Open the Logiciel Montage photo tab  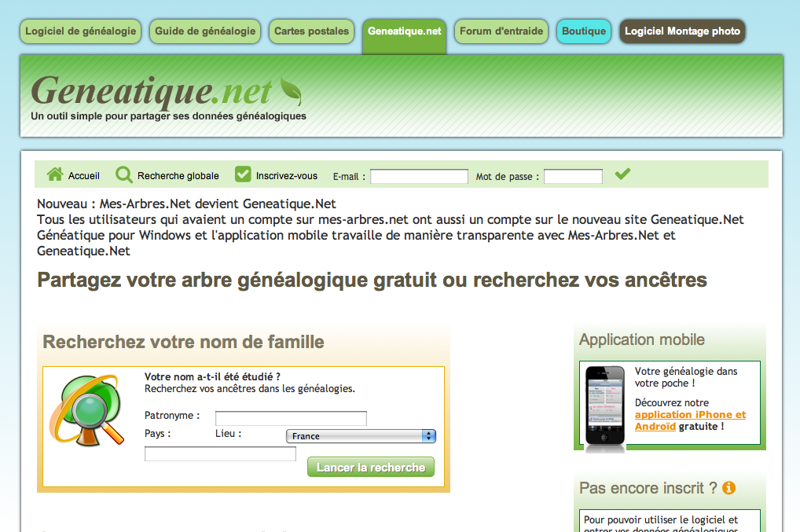click(x=683, y=31)
